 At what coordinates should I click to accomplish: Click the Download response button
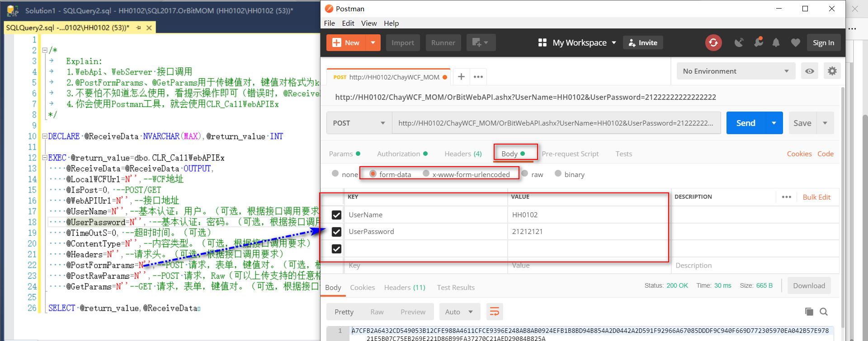(x=809, y=285)
